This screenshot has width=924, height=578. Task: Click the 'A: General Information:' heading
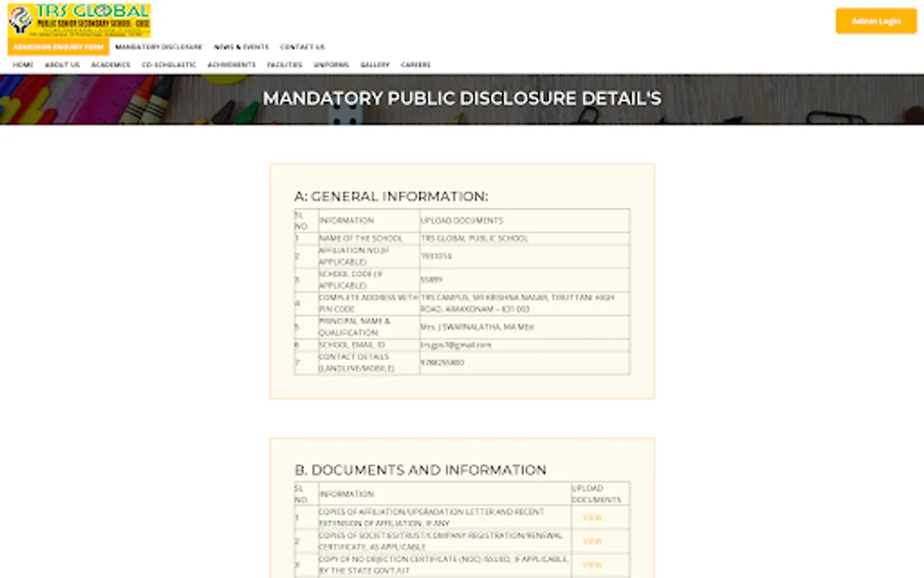pyautogui.click(x=391, y=197)
